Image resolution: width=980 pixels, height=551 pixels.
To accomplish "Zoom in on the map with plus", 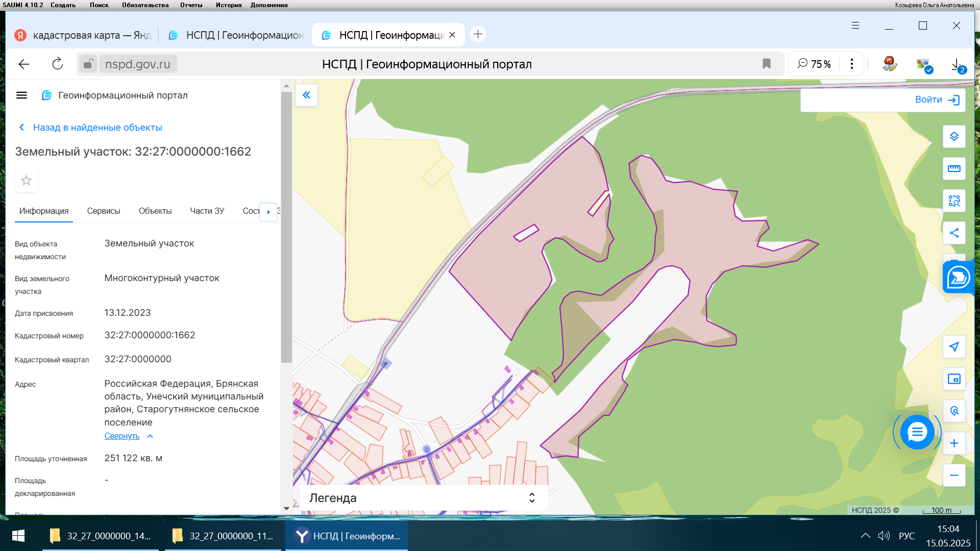I will coord(954,443).
